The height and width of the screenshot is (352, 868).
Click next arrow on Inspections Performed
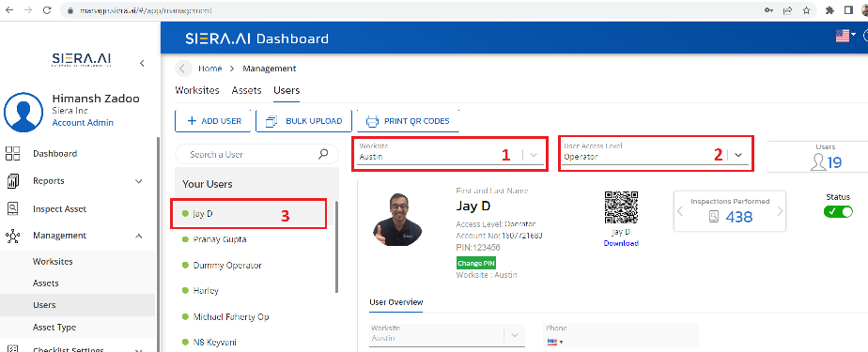pyautogui.click(x=780, y=211)
